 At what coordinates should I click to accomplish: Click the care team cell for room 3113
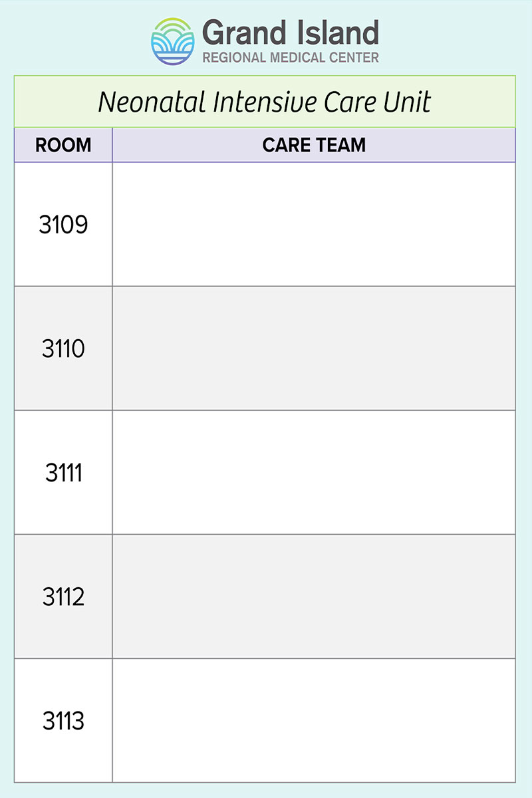click(314, 721)
